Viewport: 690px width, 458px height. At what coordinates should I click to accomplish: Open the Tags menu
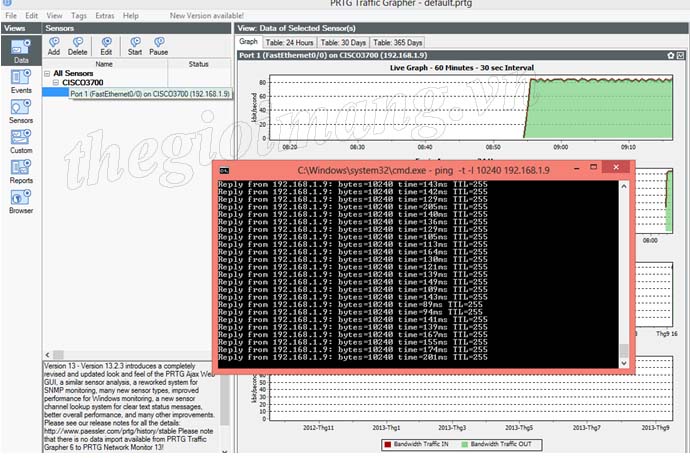[79, 16]
